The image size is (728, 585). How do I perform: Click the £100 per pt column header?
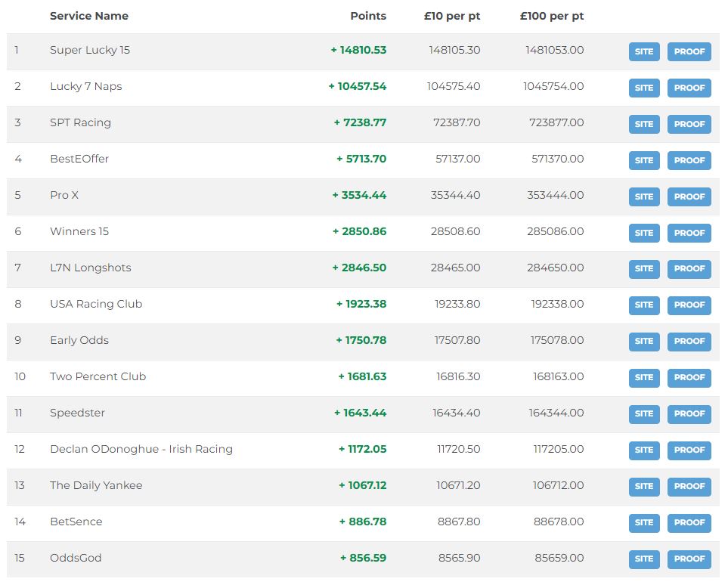click(x=550, y=16)
